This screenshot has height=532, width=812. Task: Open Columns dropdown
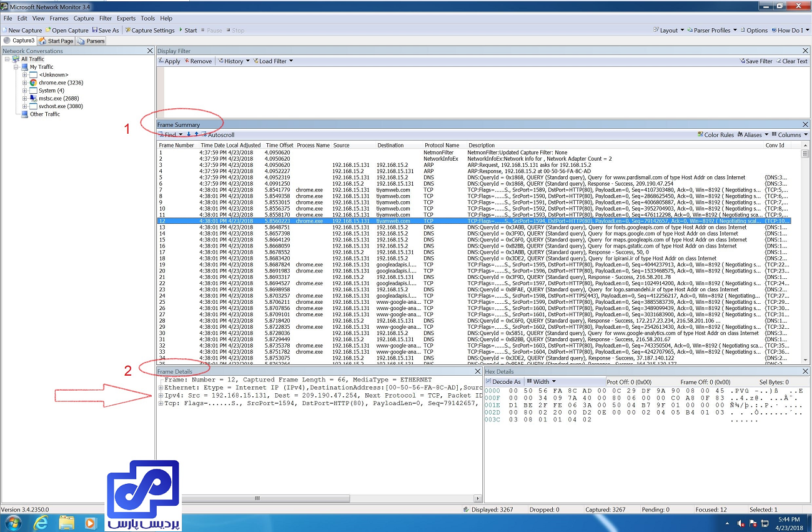click(x=790, y=135)
